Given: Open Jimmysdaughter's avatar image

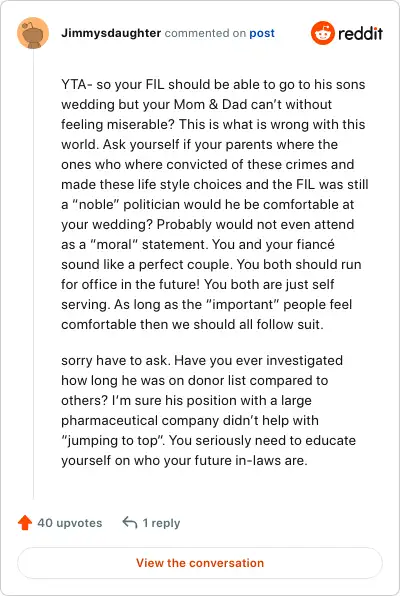Looking at the screenshot, I should pyautogui.click(x=33, y=33).
